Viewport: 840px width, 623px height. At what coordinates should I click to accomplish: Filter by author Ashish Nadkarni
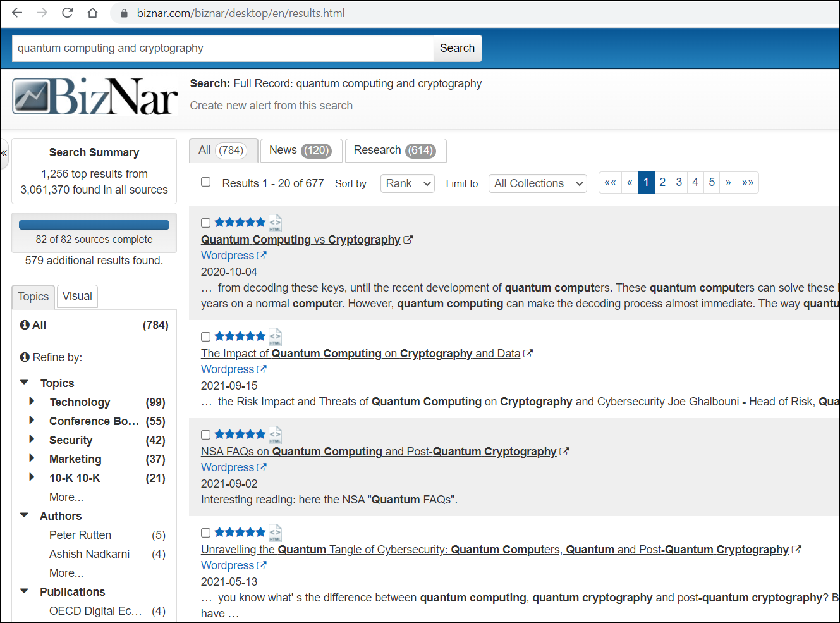coord(89,554)
